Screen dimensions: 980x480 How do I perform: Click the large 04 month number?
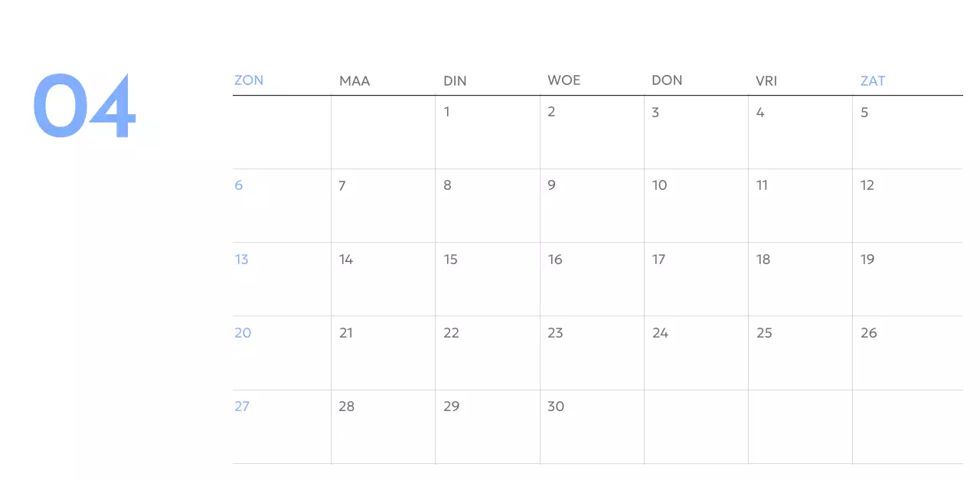(x=84, y=106)
